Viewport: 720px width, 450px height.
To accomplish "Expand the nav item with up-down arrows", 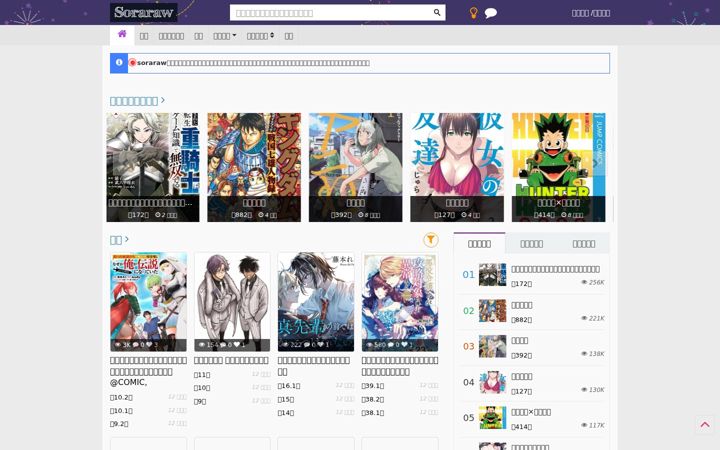I will point(260,36).
